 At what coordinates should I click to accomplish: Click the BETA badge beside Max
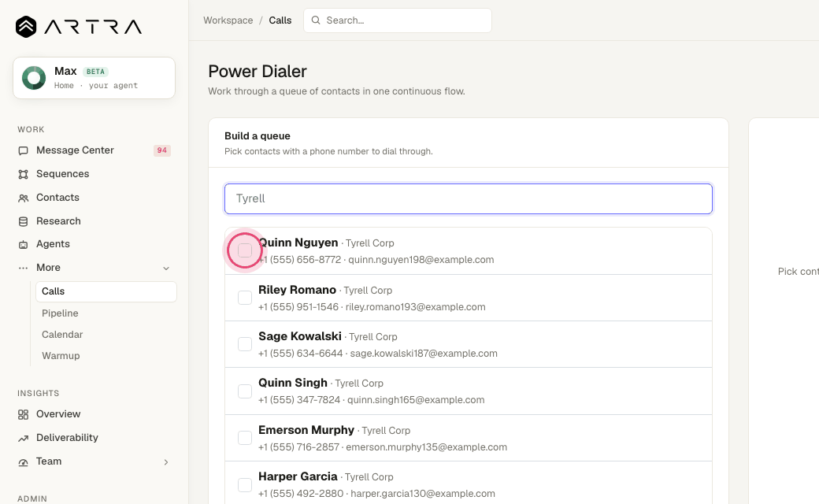coord(95,72)
